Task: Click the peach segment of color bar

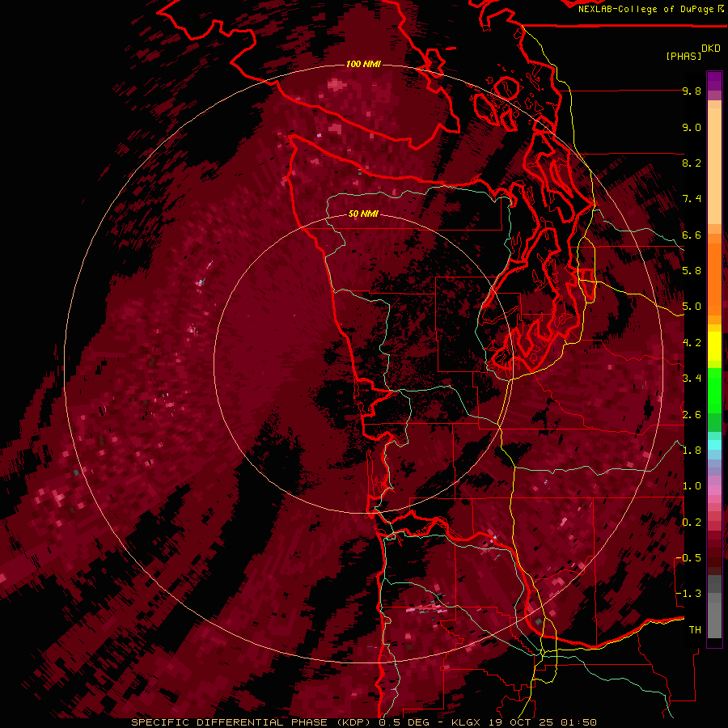Action: [714, 165]
